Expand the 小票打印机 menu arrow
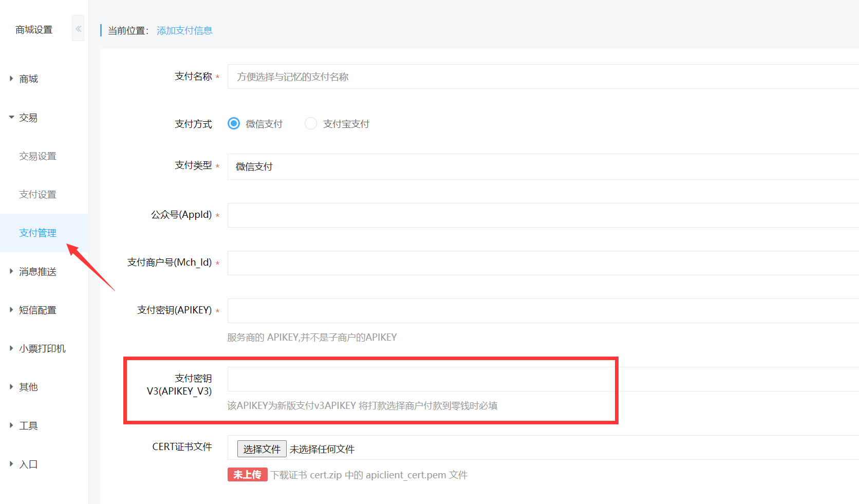859x504 pixels. click(x=11, y=348)
